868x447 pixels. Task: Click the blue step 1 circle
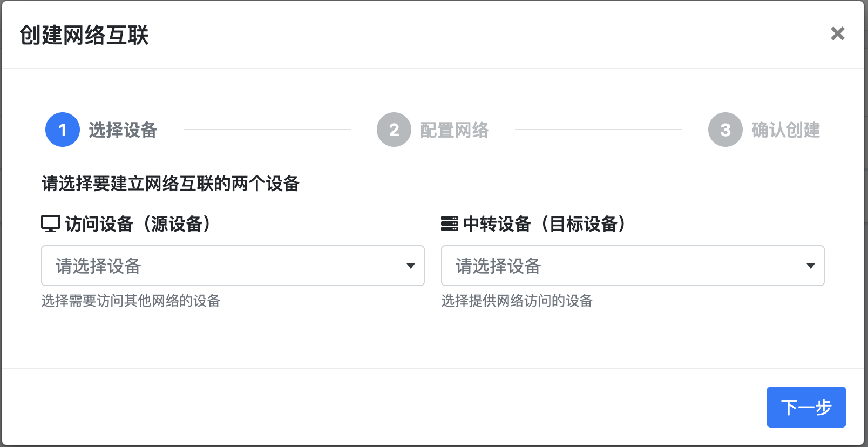tap(63, 130)
